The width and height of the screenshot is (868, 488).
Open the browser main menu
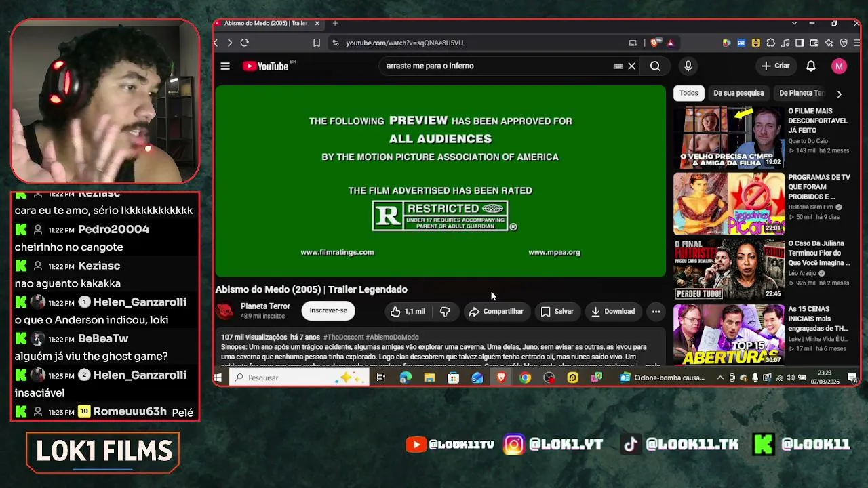pyautogui.click(x=857, y=43)
